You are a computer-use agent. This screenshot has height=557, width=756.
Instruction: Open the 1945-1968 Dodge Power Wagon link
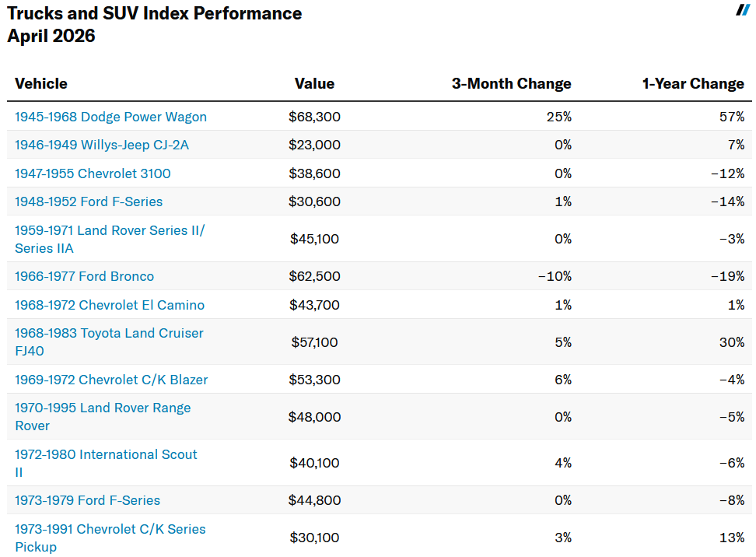point(110,117)
